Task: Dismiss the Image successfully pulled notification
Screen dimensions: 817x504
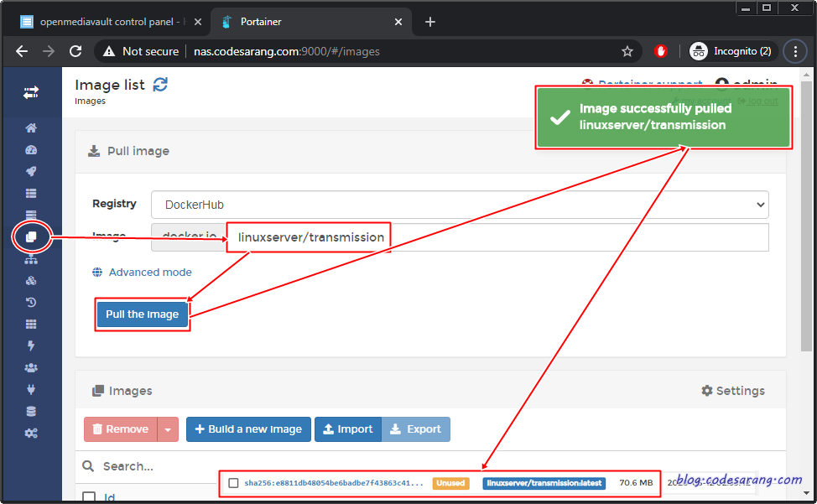Action: click(663, 117)
